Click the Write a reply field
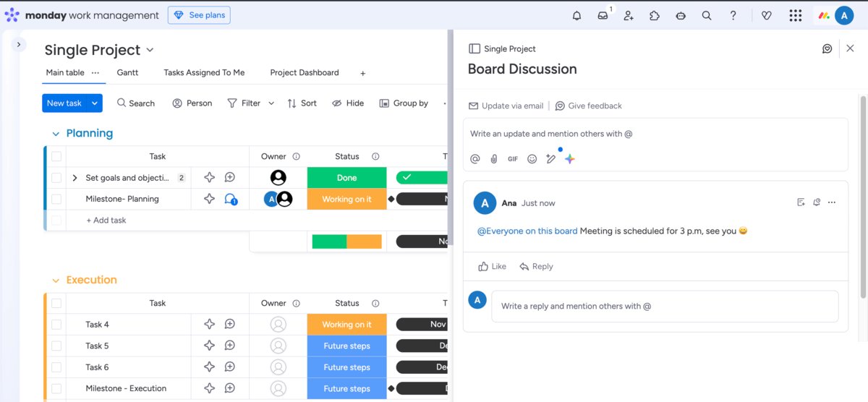The image size is (868, 402). [665, 307]
